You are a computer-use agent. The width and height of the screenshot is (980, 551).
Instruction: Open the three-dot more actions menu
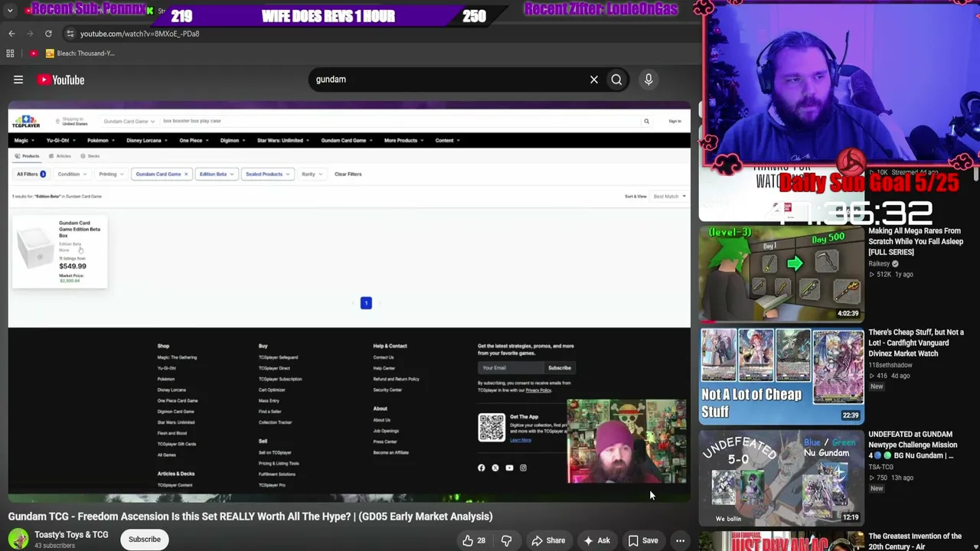pos(680,540)
